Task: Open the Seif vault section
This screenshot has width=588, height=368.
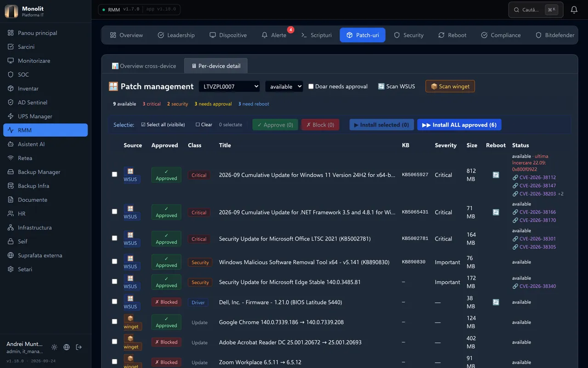Action: point(45,241)
